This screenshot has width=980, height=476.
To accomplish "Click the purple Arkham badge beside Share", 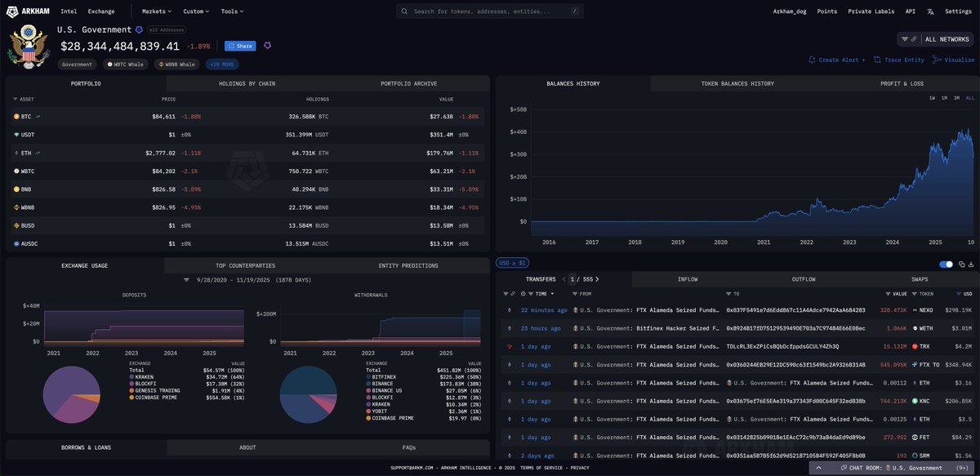I will coord(267,46).
